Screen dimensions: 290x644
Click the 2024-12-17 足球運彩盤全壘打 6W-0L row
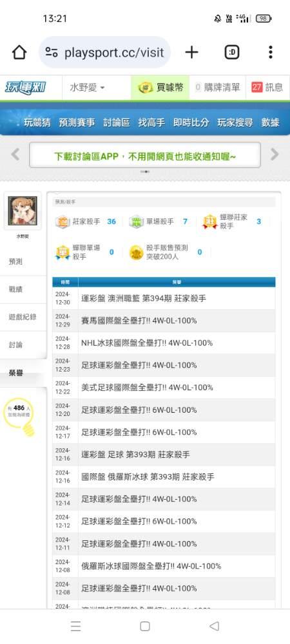(x=164, y=432)
